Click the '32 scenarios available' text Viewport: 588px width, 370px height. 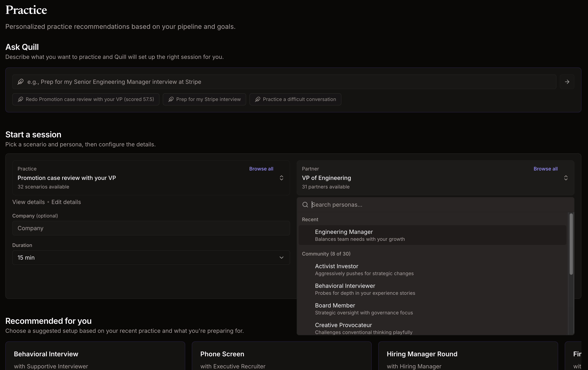click(x=43, y=187)
